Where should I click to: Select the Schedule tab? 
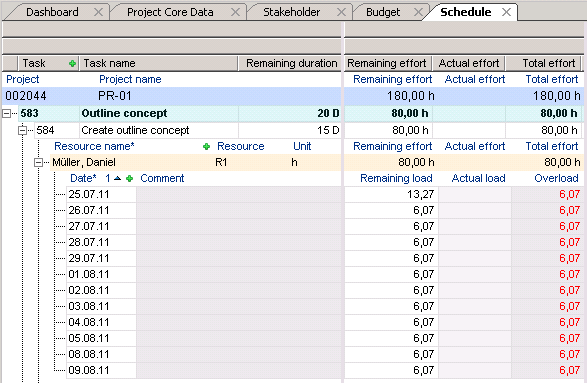pos(466,12)
